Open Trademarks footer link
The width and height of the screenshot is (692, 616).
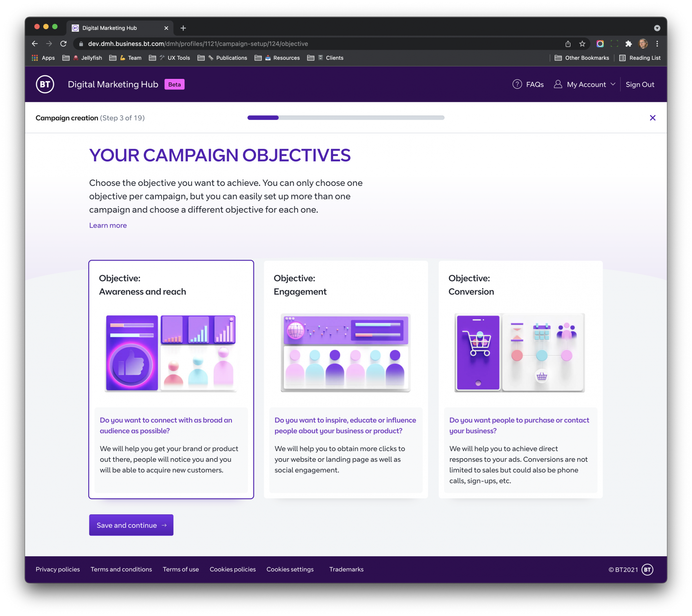tap(346, 570)
